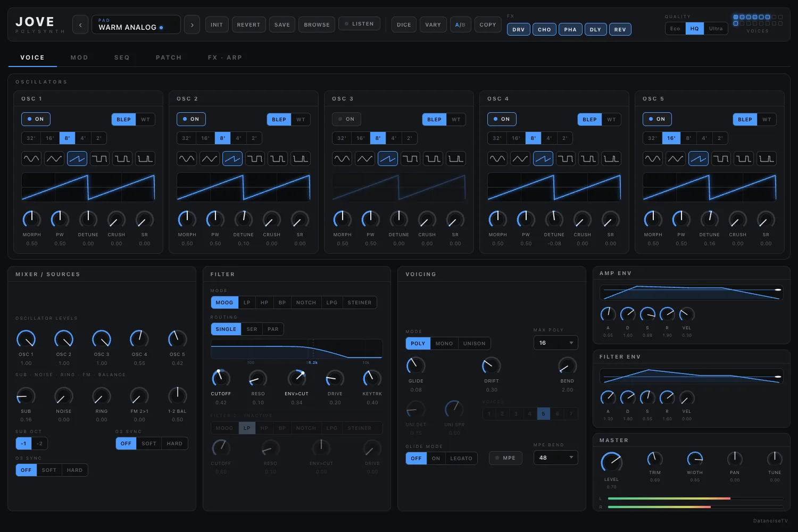798x532 pixels.
Task: Switch to the PATCH tab
Action: coord(169,57)
